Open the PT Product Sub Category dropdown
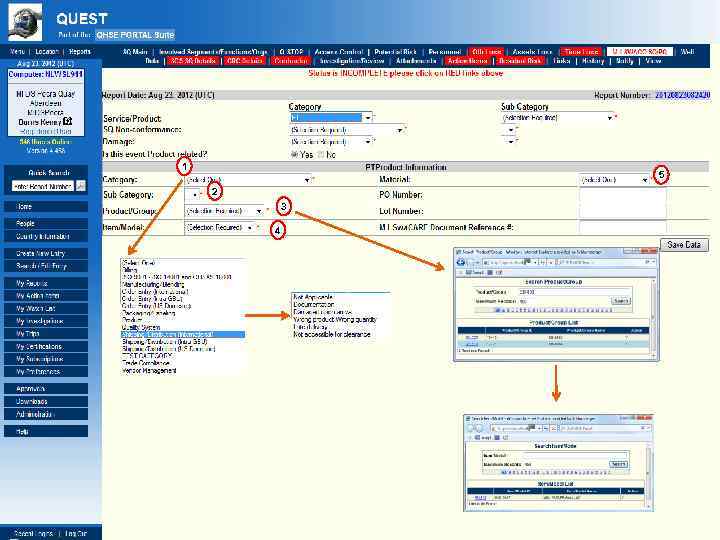Viewport: 720px width, 540px height. (x=192, y=195)
